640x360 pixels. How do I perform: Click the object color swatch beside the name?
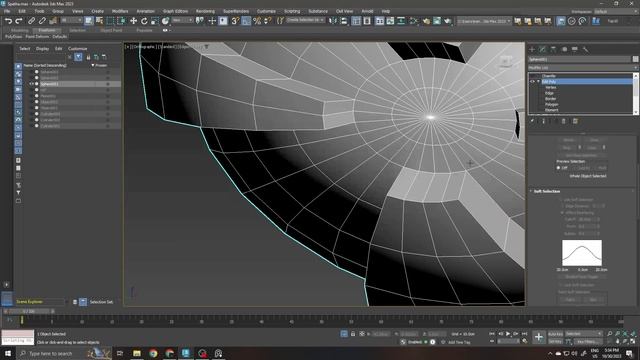(635, 59)
